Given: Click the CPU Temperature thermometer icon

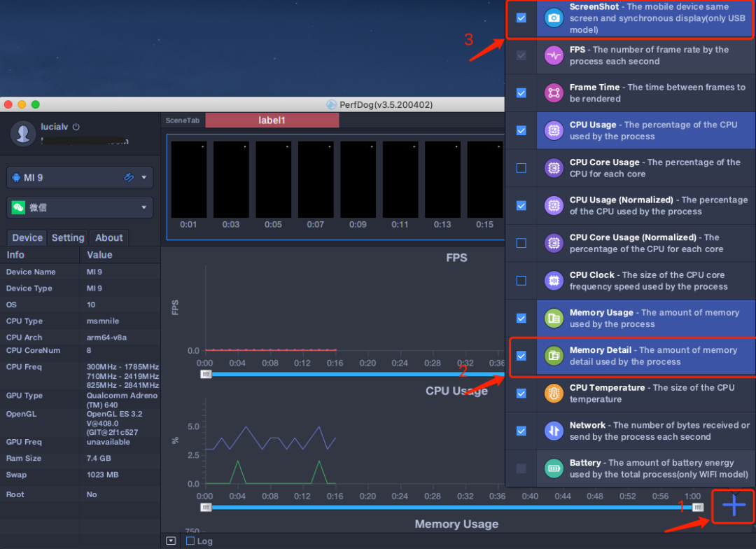Looking at the screenshot, I should pyautogui.click(x=554, y=394).
